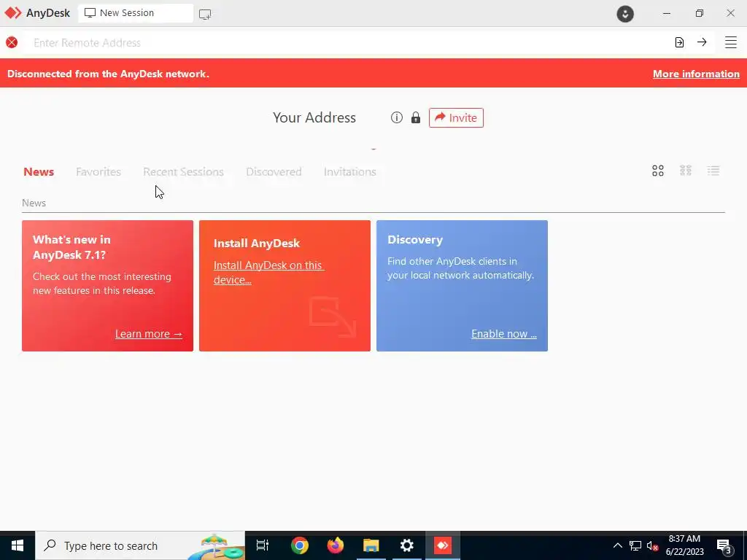The width and height of the screenshot is (747, 560).
Task: Launch Google Chrome from taskbar
Action: point(300,545)
